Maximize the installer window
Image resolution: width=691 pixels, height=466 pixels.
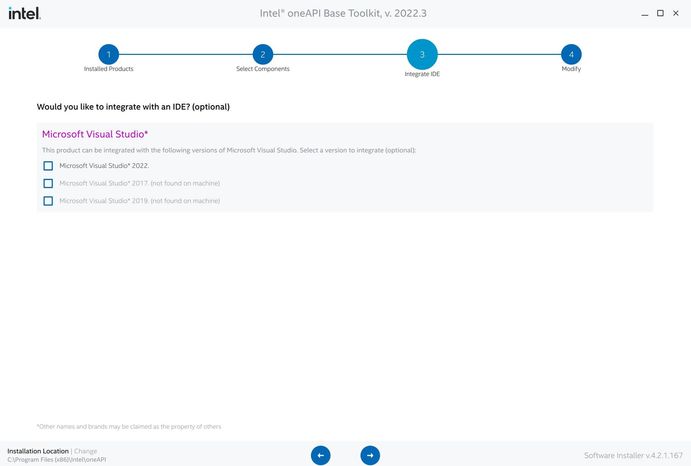coord(660,13)
